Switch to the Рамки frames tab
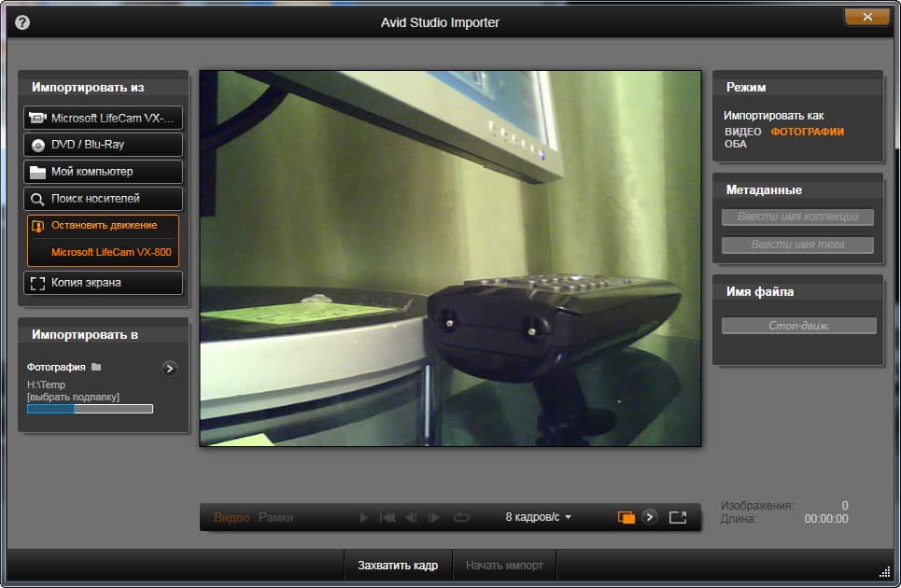 point(275,517)
